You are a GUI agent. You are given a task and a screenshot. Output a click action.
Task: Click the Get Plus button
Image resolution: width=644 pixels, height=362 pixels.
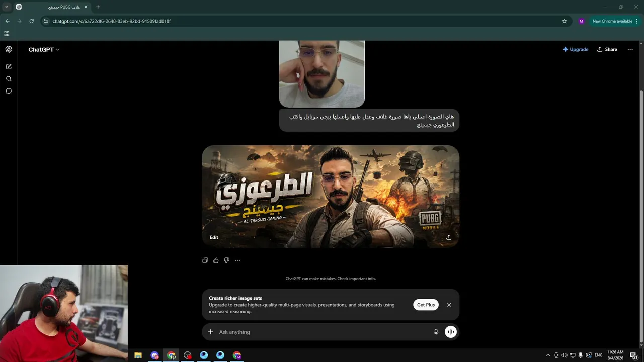pyautogui.click(x=426, y=305)
